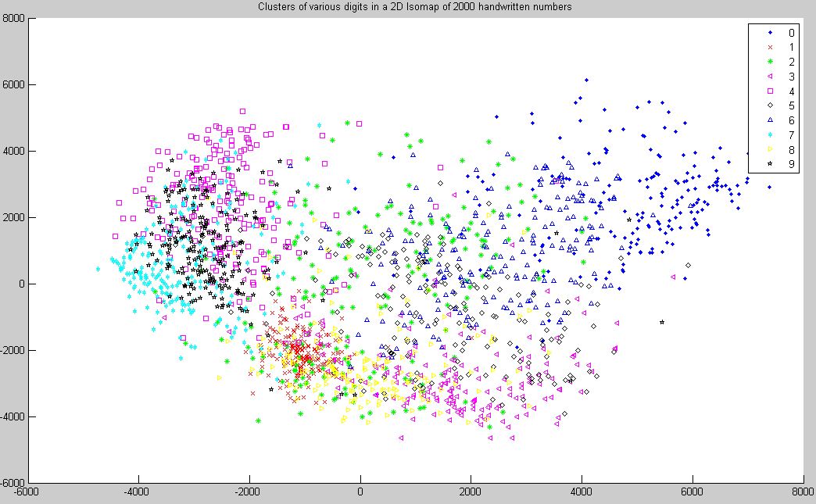
Task: Select the cyan asterisk marker for legend entry 7
Action: (771, 134)
